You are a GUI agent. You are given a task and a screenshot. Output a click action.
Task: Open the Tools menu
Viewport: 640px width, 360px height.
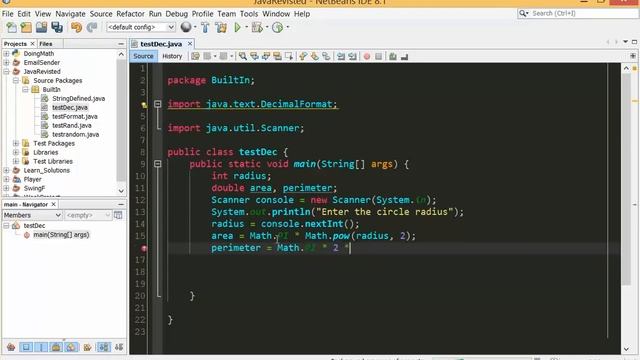(x=249, y=14)
